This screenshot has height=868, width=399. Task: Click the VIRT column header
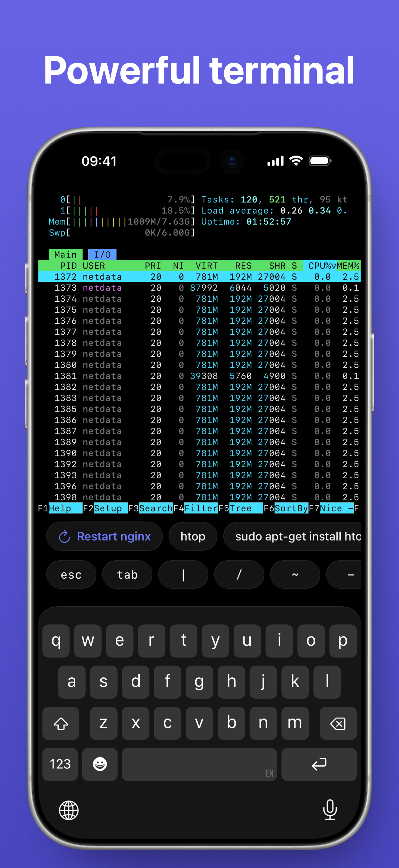tap(206, 265)
